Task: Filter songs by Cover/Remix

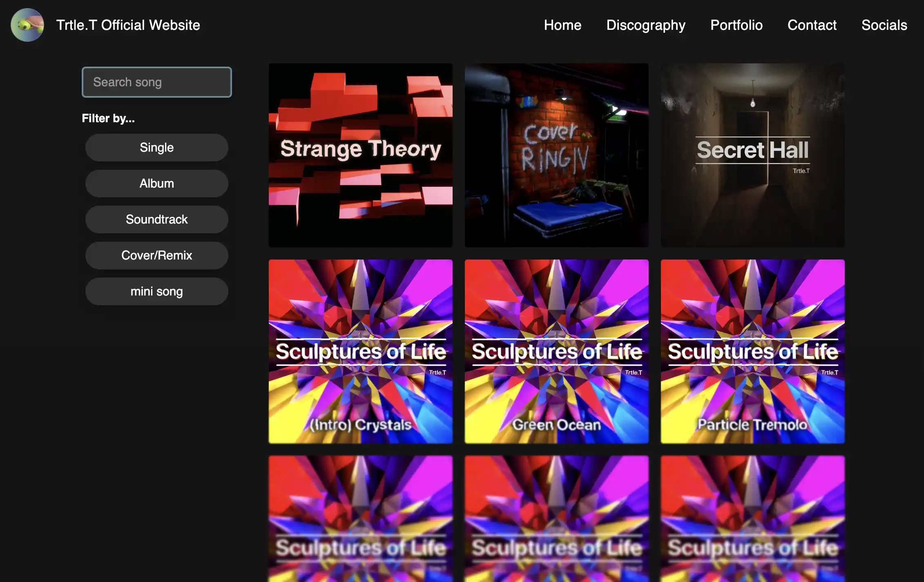Action: click(x=157, y=255)
